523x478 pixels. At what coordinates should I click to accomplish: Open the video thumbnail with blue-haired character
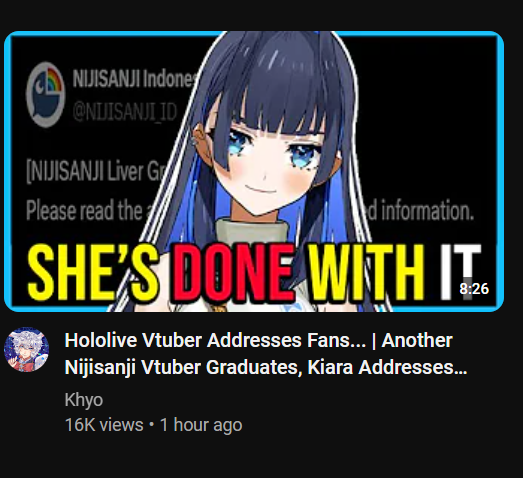coord(254,171)
